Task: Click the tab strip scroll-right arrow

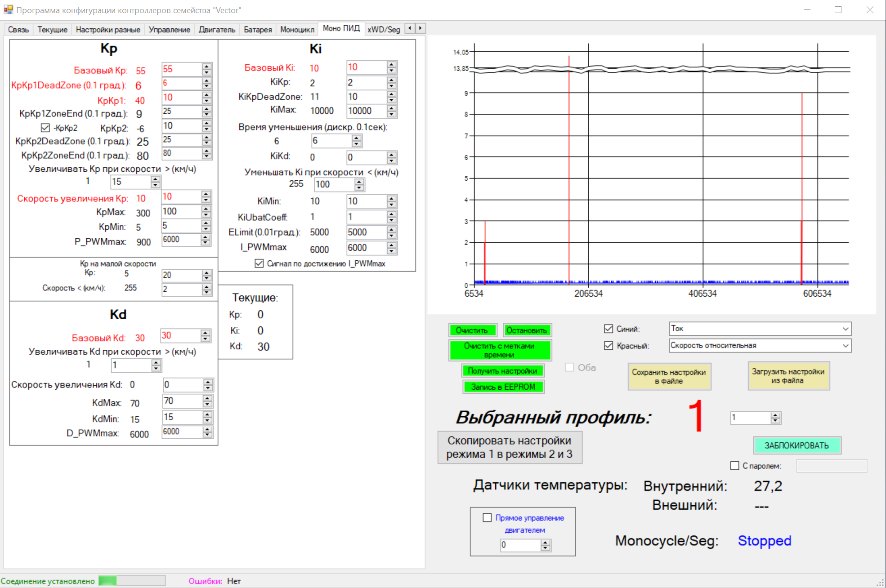Action: coord(421,28)
